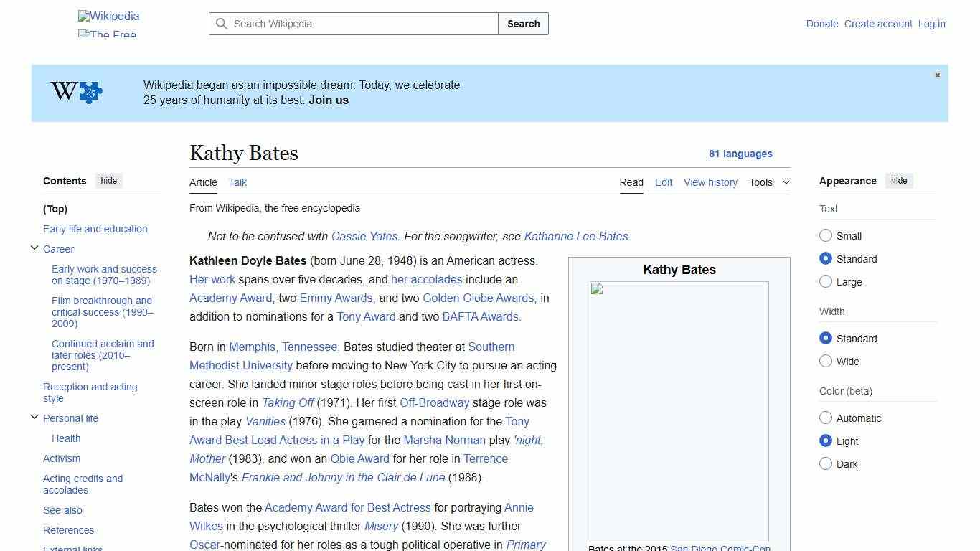This screenshot has height=551, width=980.
Task: Click the Wikipedia 25th anniversary puzzle icon
Action: pos(75,92)
